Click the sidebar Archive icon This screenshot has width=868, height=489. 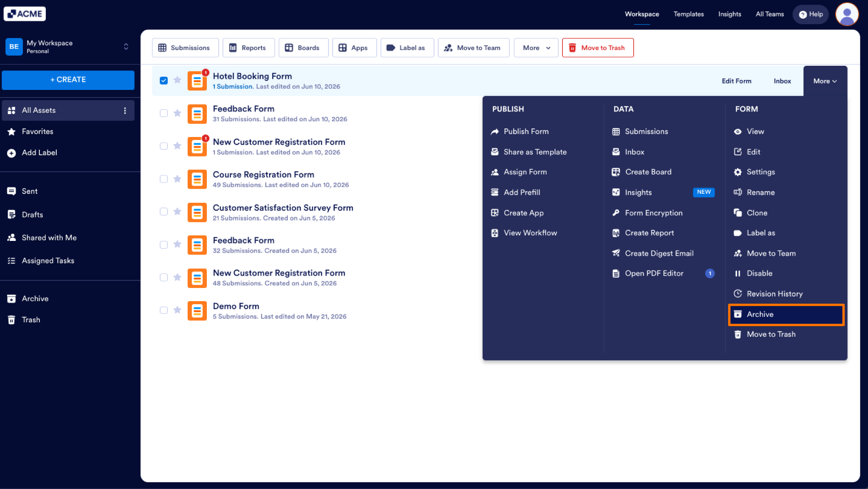point(11,299)
